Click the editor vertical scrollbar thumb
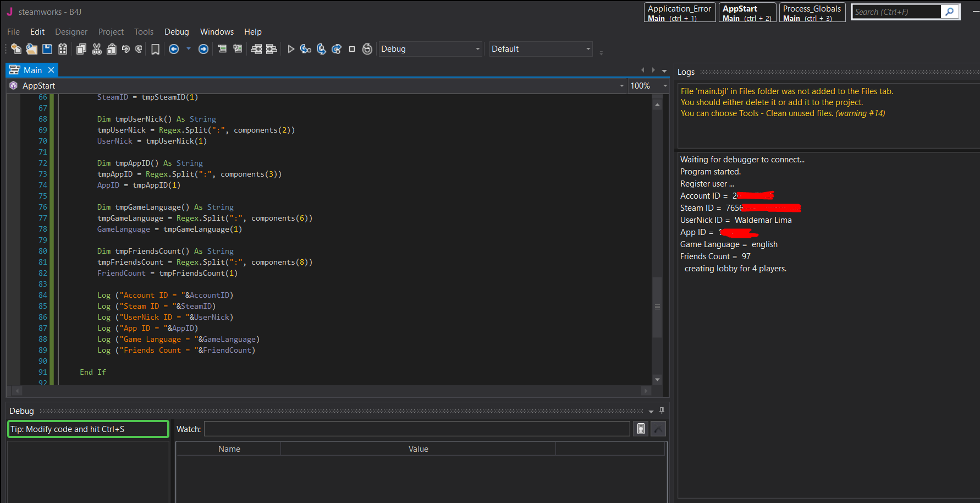This screenshot has height=503, width=980. point(657,307)
